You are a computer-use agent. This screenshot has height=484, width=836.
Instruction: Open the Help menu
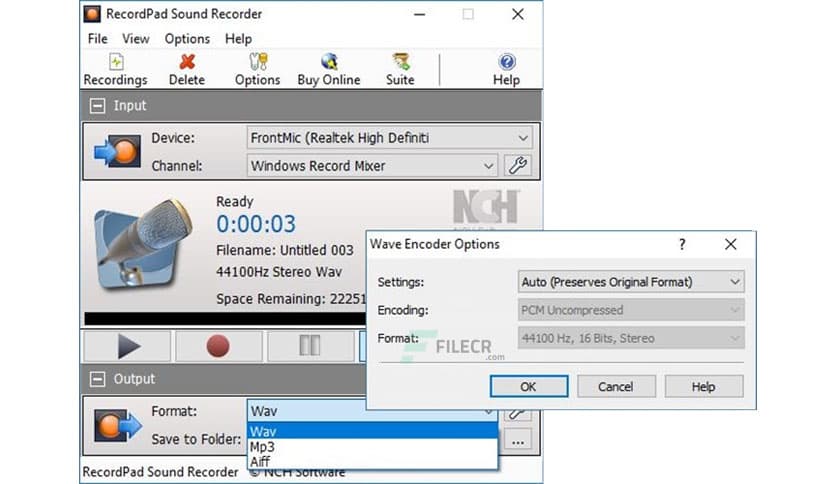tap(238, 39)
